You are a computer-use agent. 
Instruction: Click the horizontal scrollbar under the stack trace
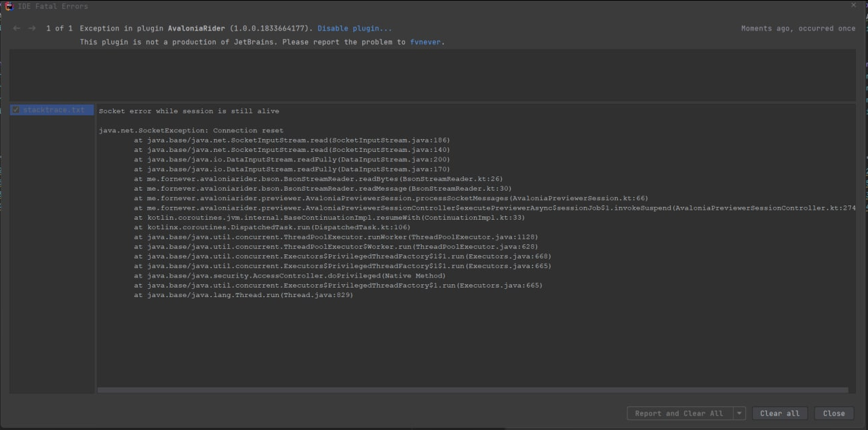click(x=473, y=390)
